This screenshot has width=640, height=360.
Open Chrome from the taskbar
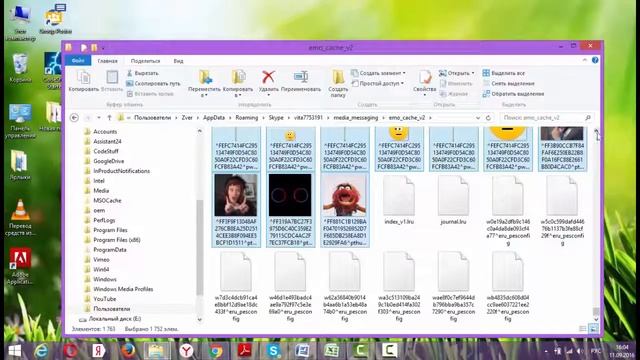(x=216, y=351)
